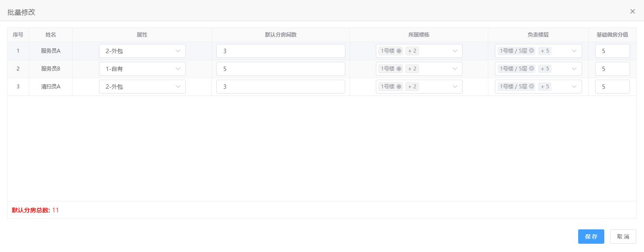Remove 1号楼 / 5层 tag for 服务员A
The image size is (644, 252).
click(532, 51)
